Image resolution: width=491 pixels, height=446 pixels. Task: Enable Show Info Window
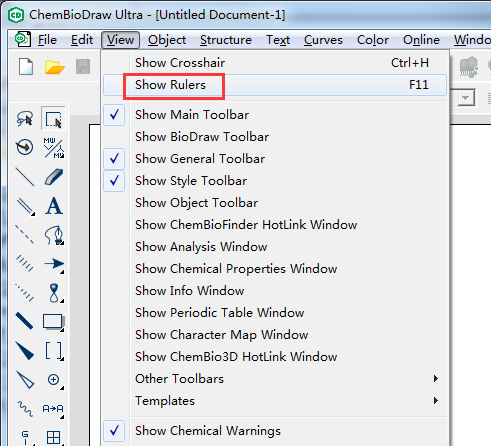pos(275,291)
